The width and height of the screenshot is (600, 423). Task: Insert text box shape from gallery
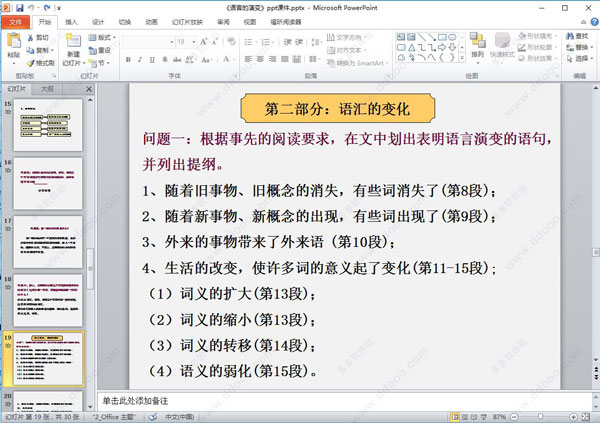pyautogui.click(x=401, y=37)
